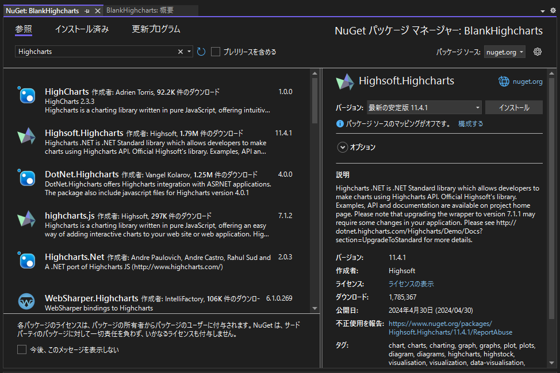Close the NuGet: BlankHighcharts tab

pyautogui.click(x=98, y=11)
